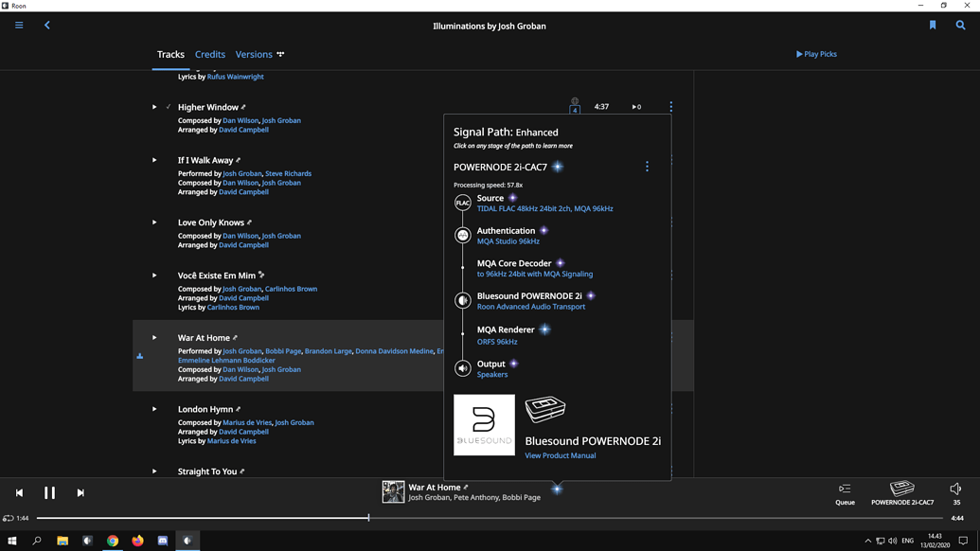Open the hamburger navigation menu
The width and height of the screenshot is (980, 551).
18,25
